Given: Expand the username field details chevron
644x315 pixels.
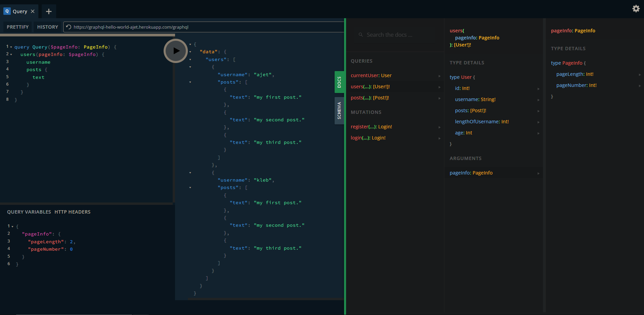Looking at the screenshot, I should (x=538, y=100).
